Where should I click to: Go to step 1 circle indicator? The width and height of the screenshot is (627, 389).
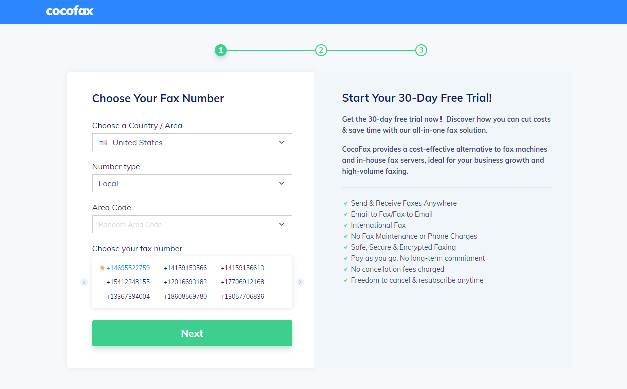(x=221, y=50)
